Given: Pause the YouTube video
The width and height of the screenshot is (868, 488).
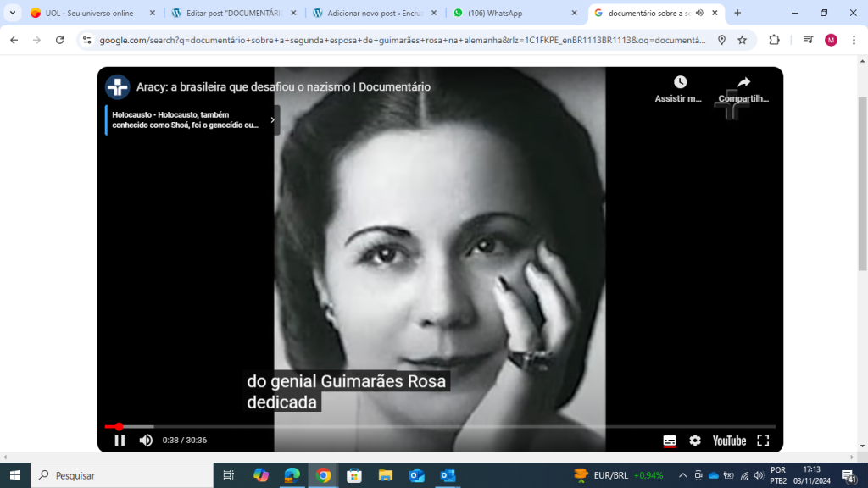Looking at the screenshot, I should (120, 440).
